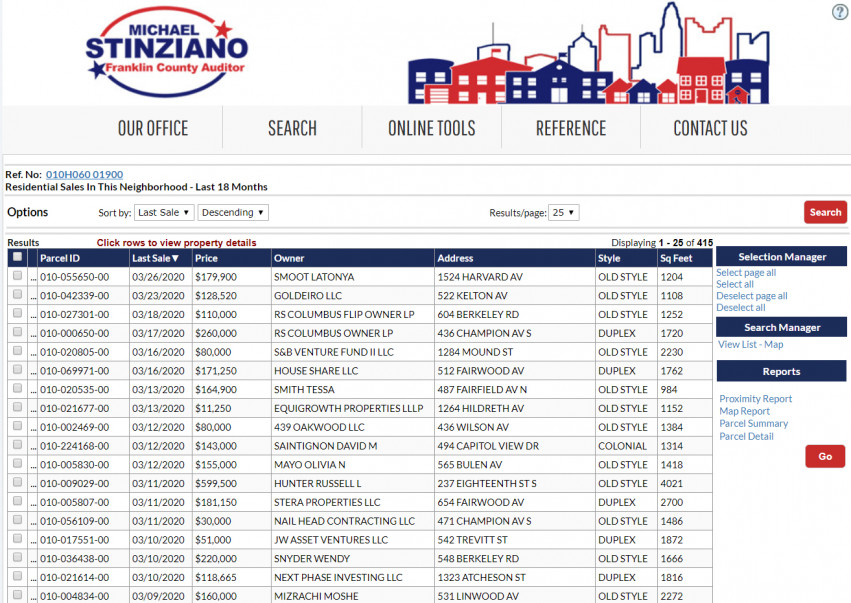Image resolution: width=851 pixels, height=603 pixels.
Task: Check the box for parcel 010-000650-00
Action: coord(17,332)
